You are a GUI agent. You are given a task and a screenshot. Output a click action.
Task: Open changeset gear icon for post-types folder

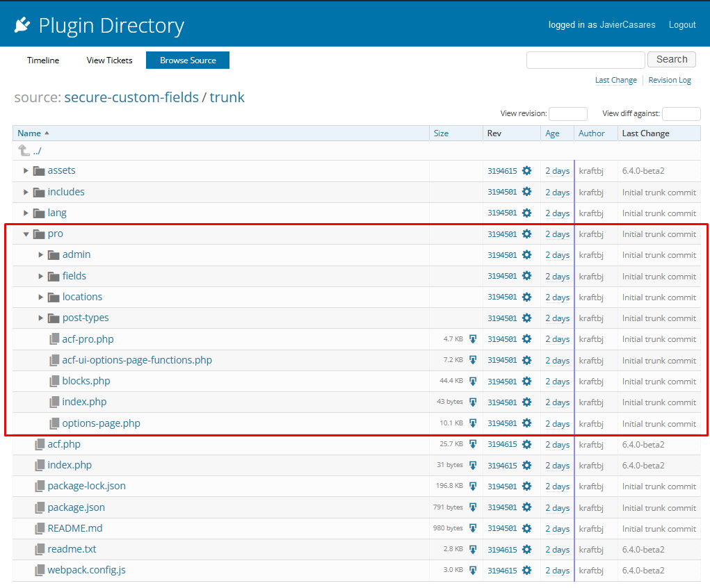[526, 318]
